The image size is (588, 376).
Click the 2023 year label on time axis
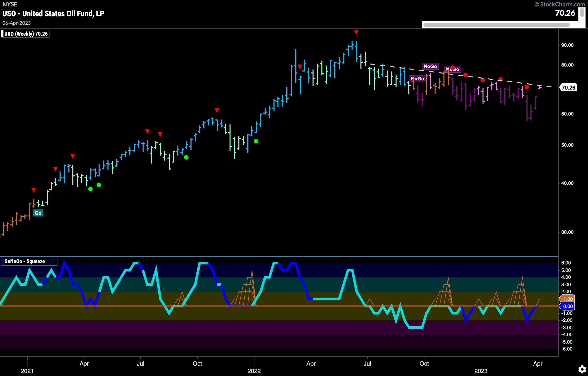click(481, 371)
